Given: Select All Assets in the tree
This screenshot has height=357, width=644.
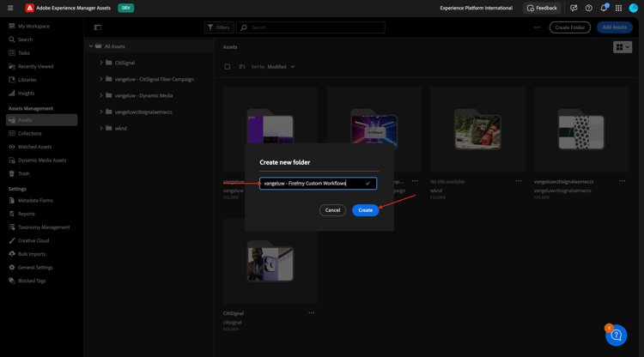Looking at the screenshot, I should pyautogui.click(x=114, y=46).
